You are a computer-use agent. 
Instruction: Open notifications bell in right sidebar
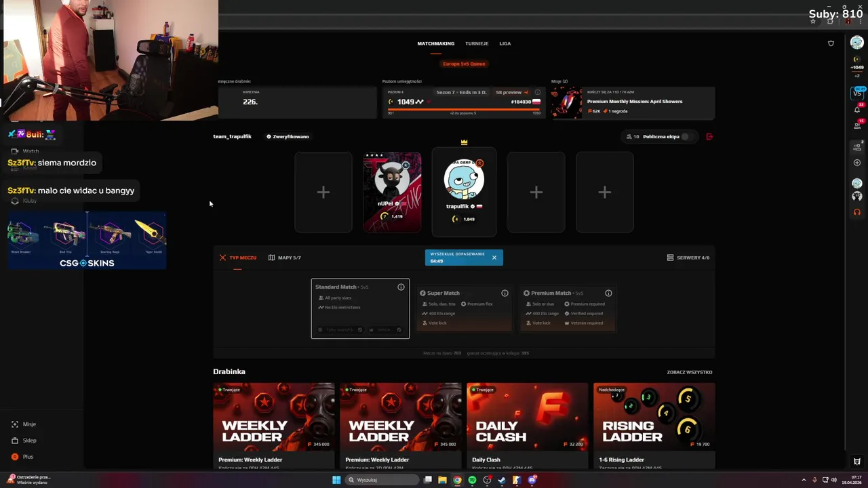tap(857, 108)
